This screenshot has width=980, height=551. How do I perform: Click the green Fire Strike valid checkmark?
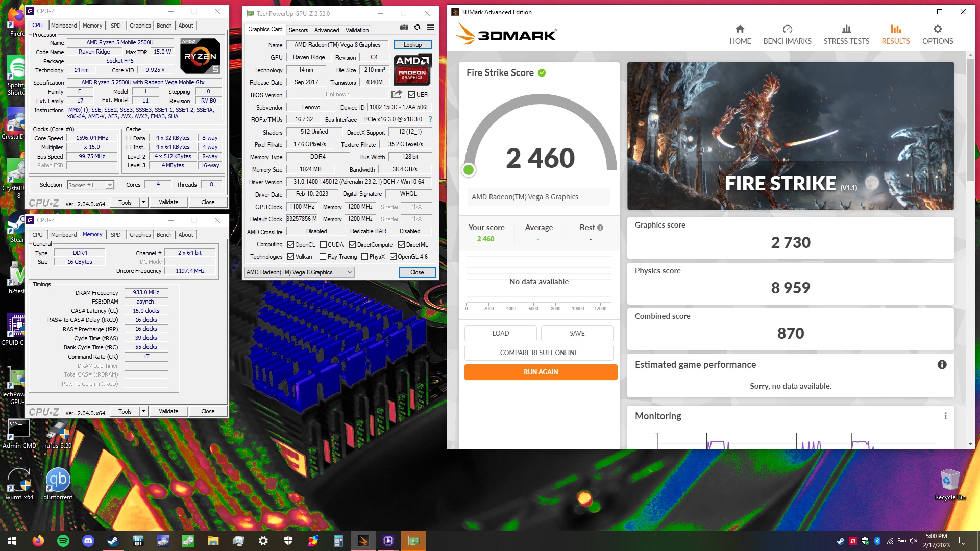coord(542,73)
